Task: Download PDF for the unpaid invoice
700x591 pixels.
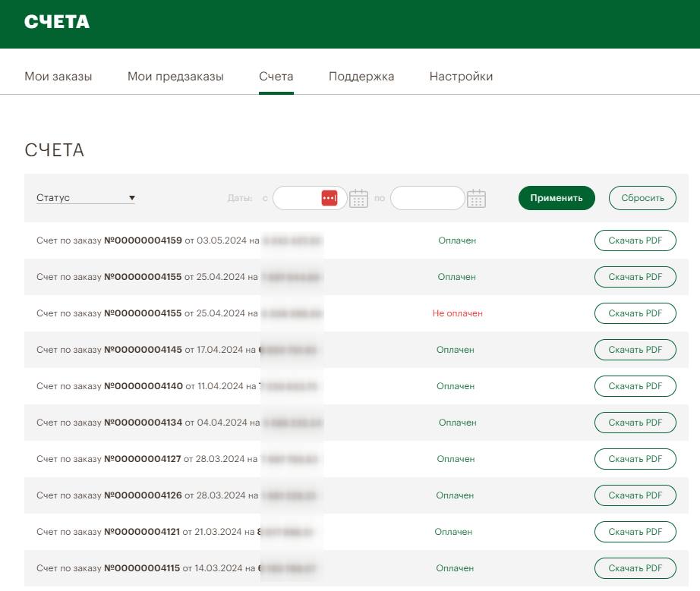Action: tap(635, 313)
